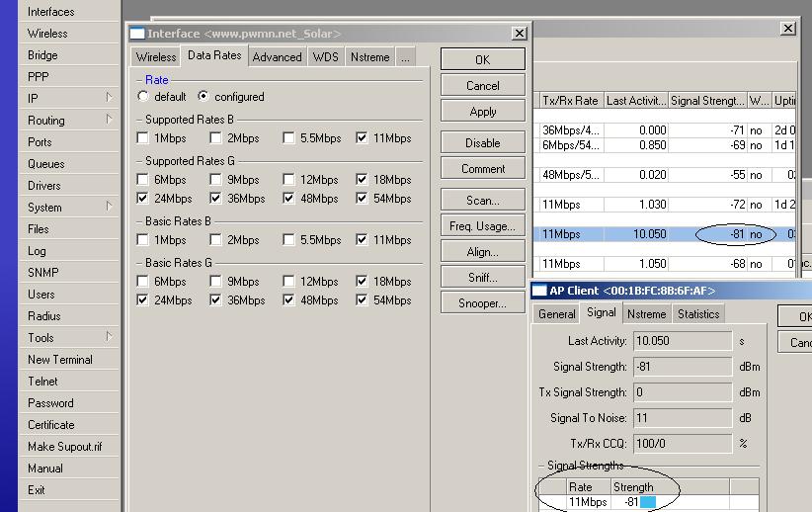This screenshot has width=812, height=512.
Task: Select the 'default' rate radio button
Action: pos(143,97)
